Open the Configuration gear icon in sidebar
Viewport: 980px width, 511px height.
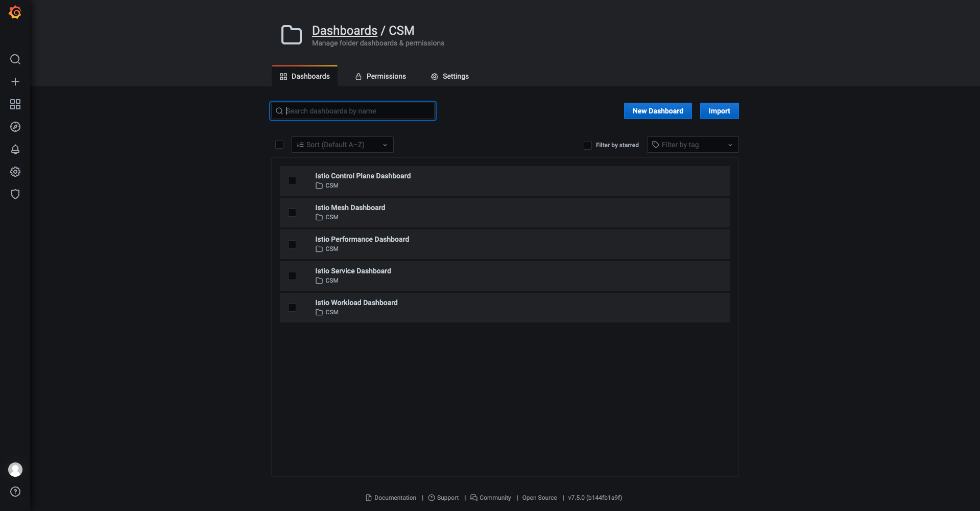15,172
